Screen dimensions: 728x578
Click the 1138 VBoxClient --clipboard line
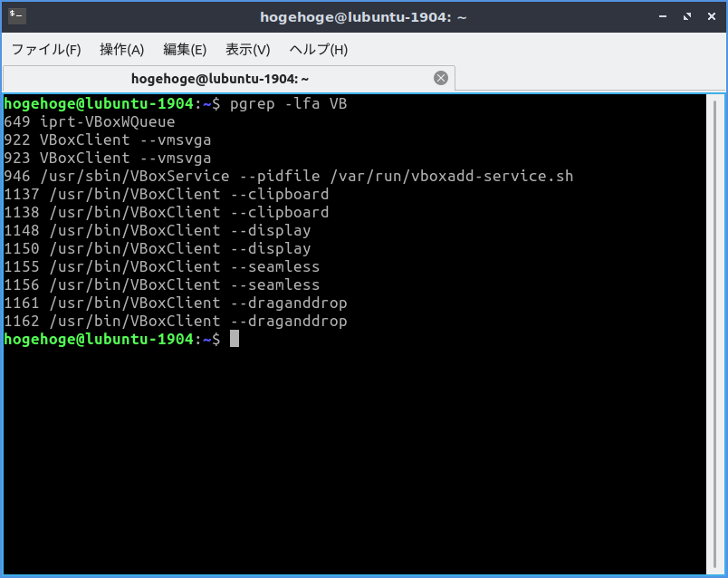tap(167, 212)
